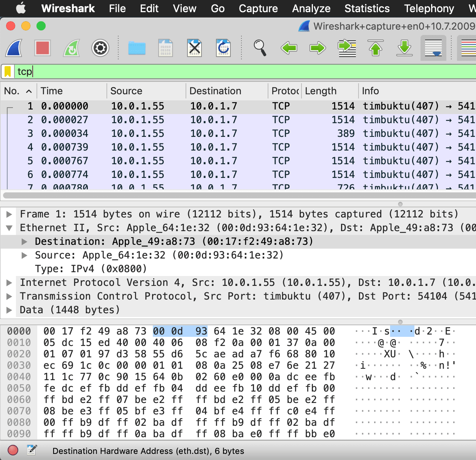Restart the current capture
This screenshot has height=460, width=476.
pyautogui.click(x=71, y=48)
